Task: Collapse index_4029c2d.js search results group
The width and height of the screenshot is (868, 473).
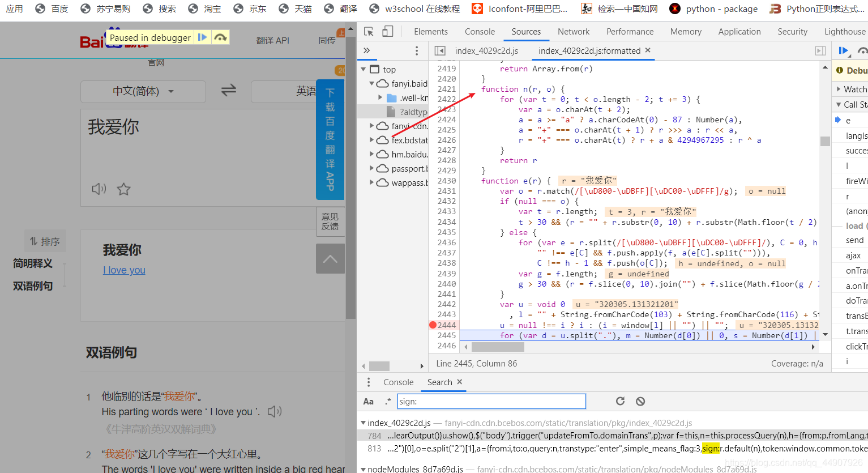Action: coord(364,423)
